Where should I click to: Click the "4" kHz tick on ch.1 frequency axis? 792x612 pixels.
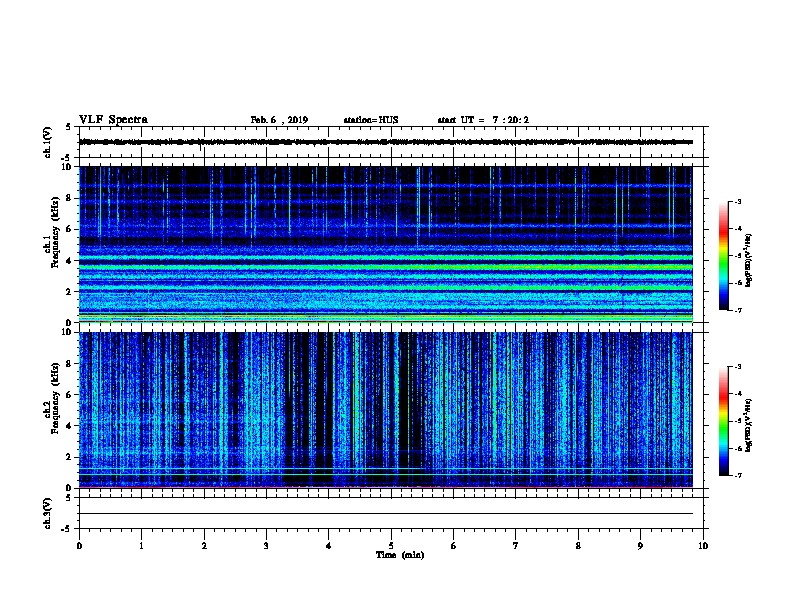point(69,260)
